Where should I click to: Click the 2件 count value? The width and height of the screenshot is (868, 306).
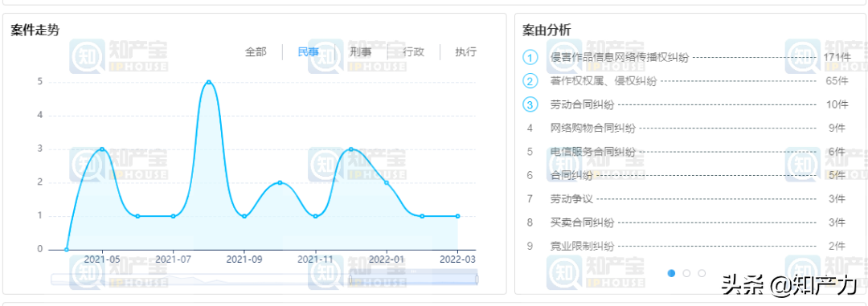pyautogui.click(x=837, y=247)
